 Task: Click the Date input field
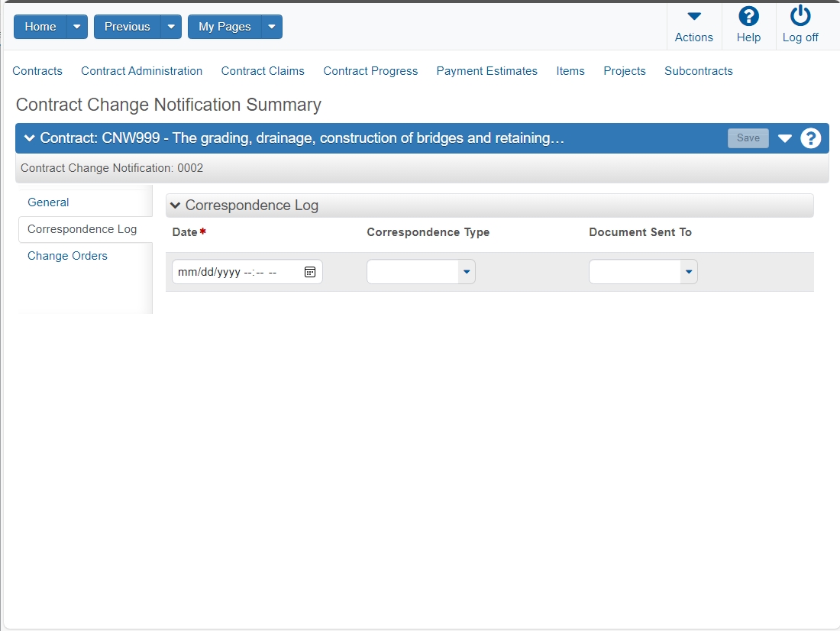(247, 272)
